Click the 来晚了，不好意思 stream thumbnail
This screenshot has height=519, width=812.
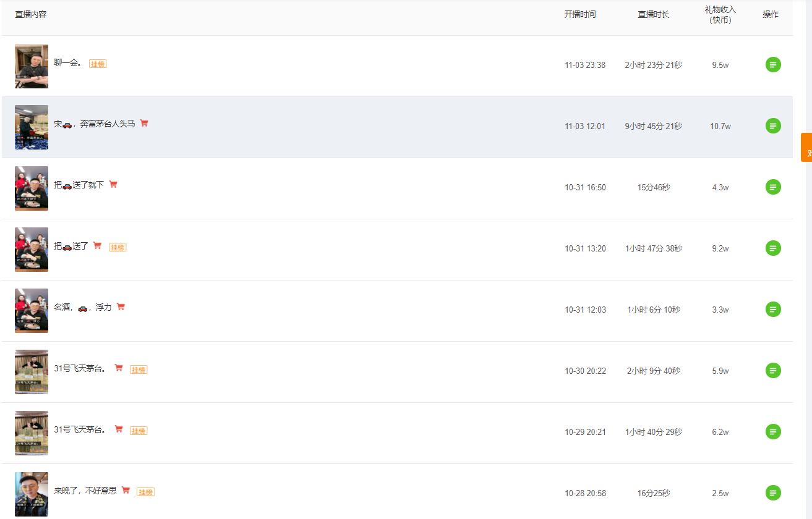(32, 494)
